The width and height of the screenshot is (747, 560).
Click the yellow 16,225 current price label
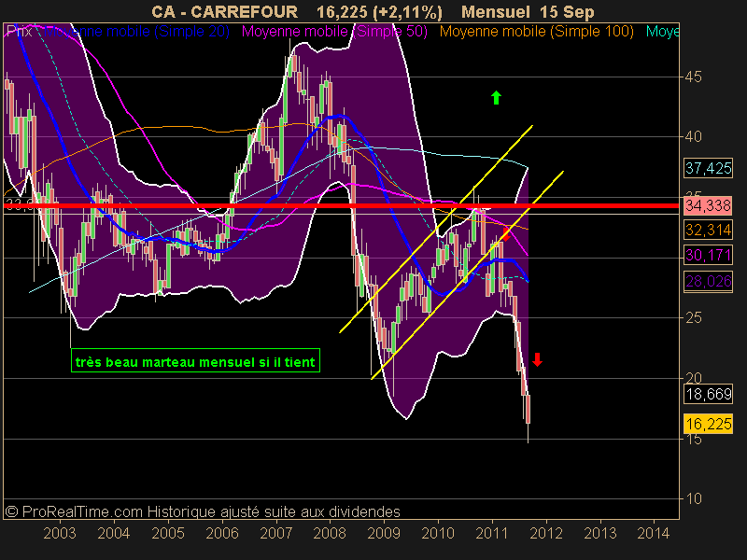point(709,424)
